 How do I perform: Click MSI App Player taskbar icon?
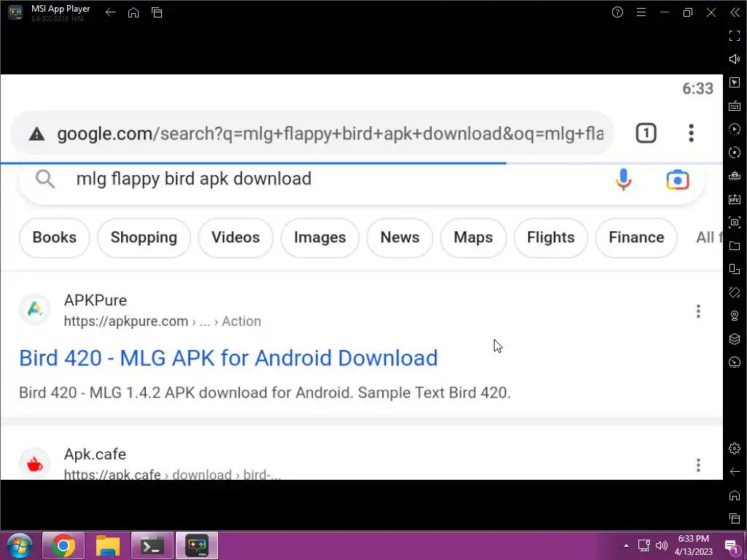coord(197,545)
